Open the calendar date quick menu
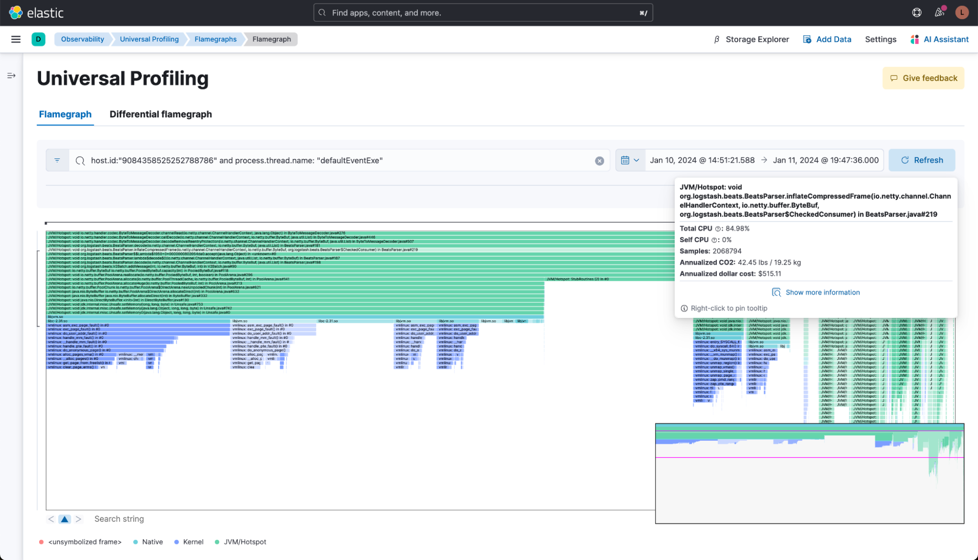 pyautogui.click(x=630, y=160)
